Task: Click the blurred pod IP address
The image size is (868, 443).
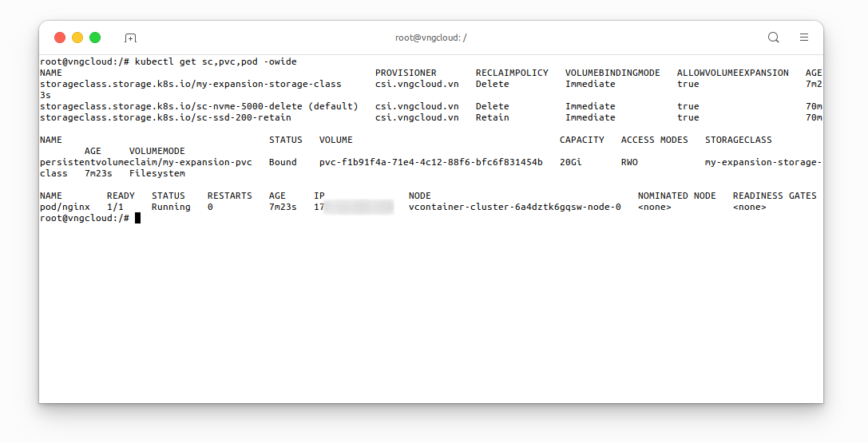Action: [355, 207]
